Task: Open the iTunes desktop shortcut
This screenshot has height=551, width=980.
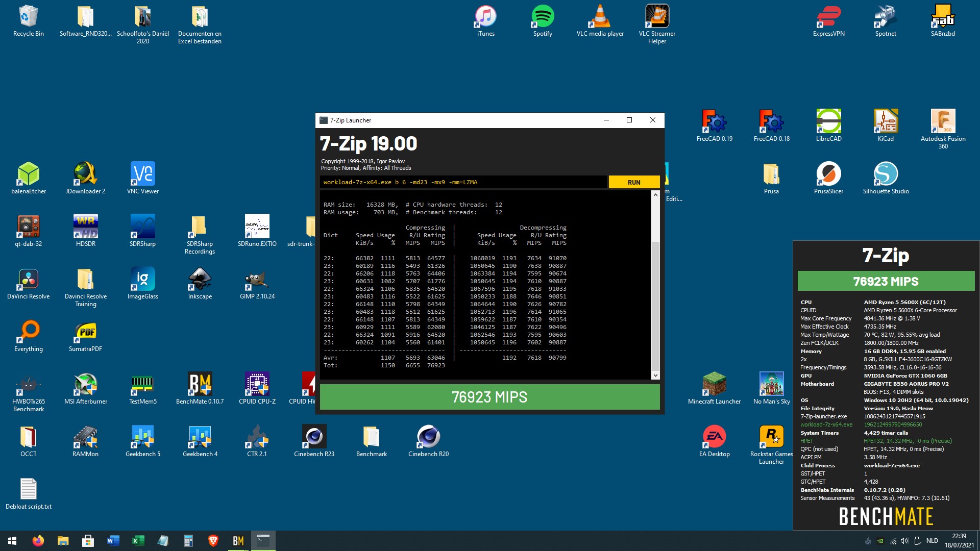Action: (486, 21)
